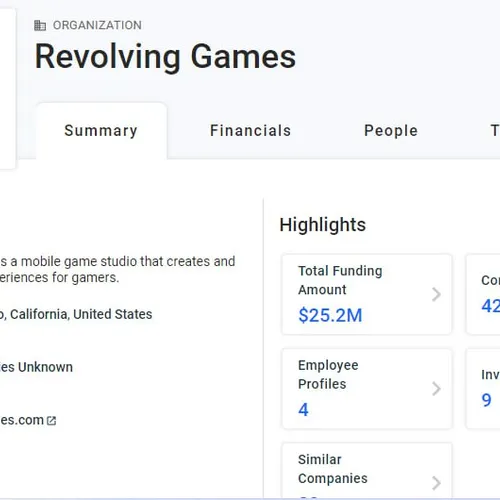This screenshot has width=500, height=500.
Task: Expand the Total Funding Amount chevron
Action: (x=436, y=294)
